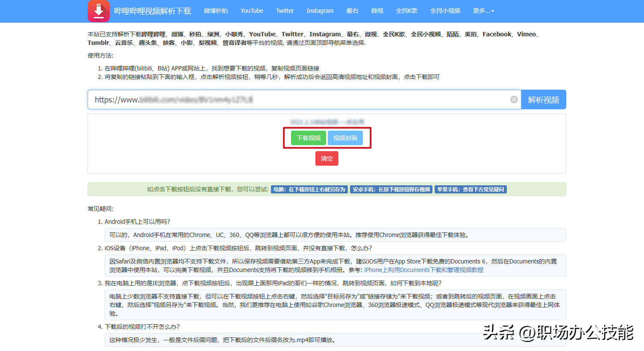Click the 解析视频 button
The image size is (644, 351).
coord(544,99)
